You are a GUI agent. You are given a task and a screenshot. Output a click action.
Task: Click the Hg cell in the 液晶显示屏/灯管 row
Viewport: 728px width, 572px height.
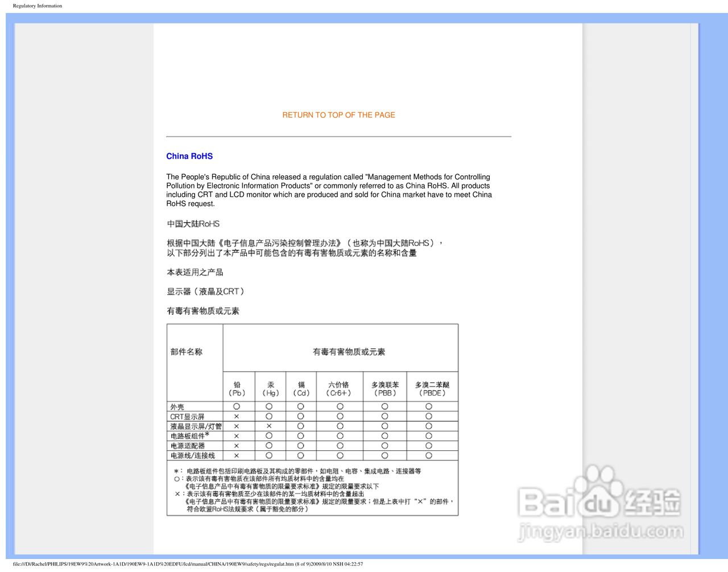click(x=269, y=426)
